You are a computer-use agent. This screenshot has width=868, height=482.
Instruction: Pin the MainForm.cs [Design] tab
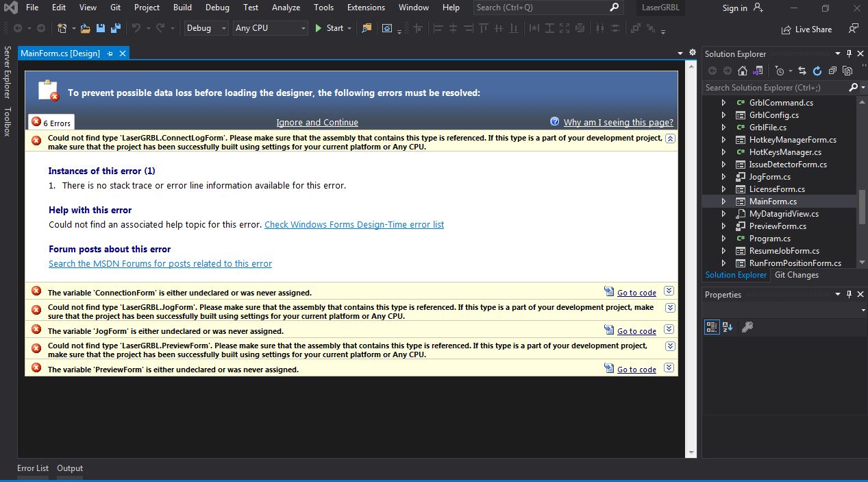coord(110,53)
